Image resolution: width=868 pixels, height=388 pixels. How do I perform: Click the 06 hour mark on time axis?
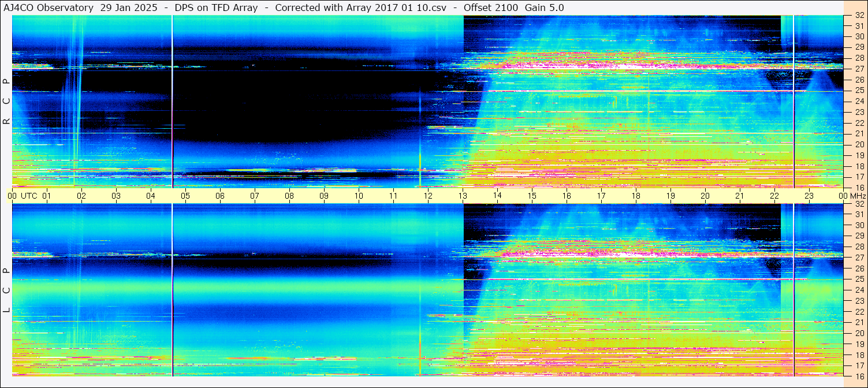tap(220, 196)
